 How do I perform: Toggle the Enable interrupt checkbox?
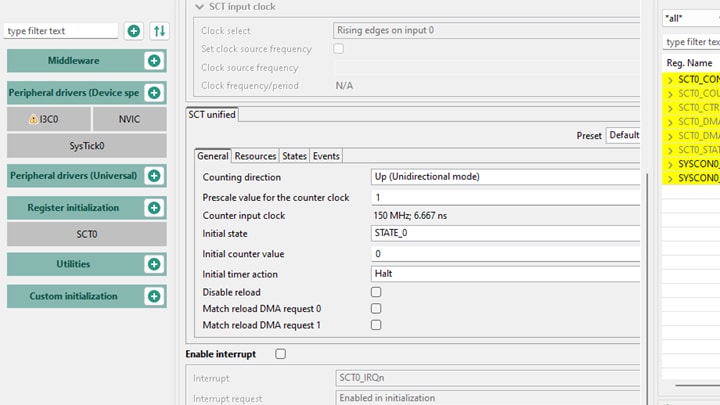tap(280, 354)
